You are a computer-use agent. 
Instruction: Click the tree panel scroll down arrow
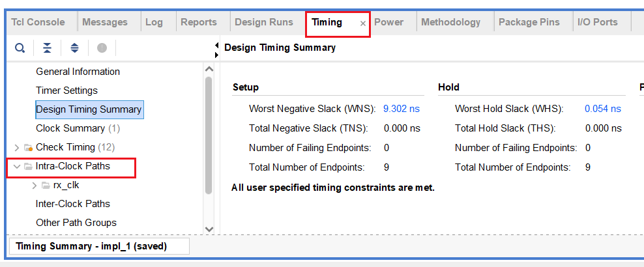click(209, 229)
